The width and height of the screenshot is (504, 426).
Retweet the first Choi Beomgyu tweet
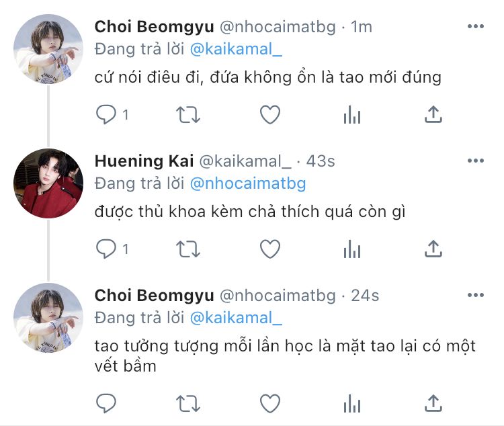point(188,115)
